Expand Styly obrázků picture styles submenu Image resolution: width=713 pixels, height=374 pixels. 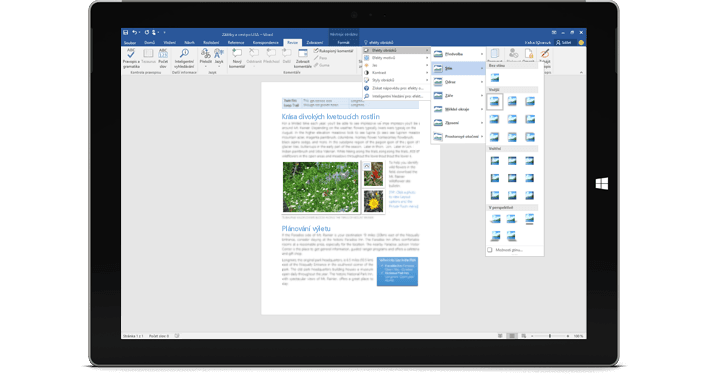pos(396,80)
